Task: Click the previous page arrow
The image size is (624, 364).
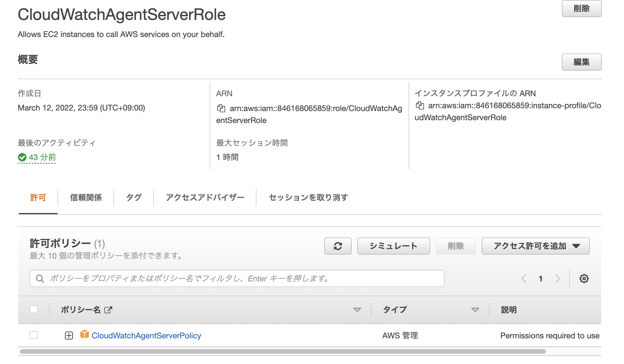Action: click(x=524, y=279)
